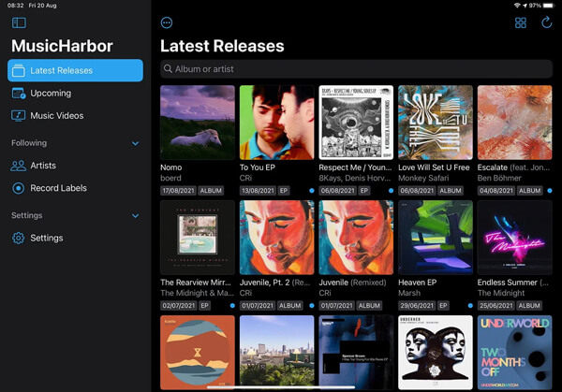This screenshot has width=562, height=392.
Task: Select Latest Releases in the sidebar
Action: tap(75, 70)
